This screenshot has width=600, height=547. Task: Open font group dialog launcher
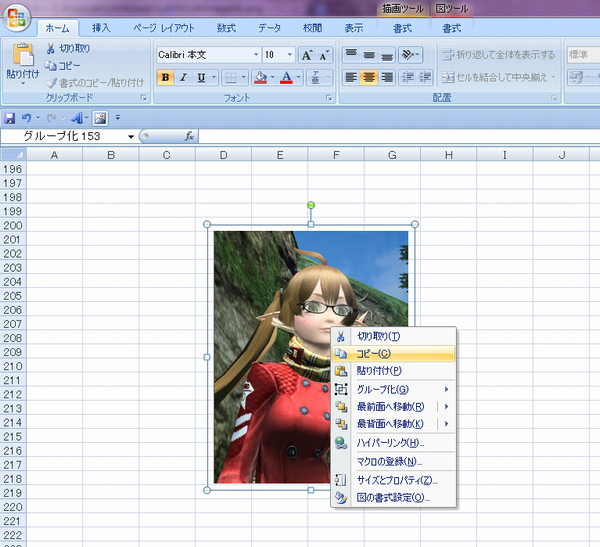[x=329, y=98]
